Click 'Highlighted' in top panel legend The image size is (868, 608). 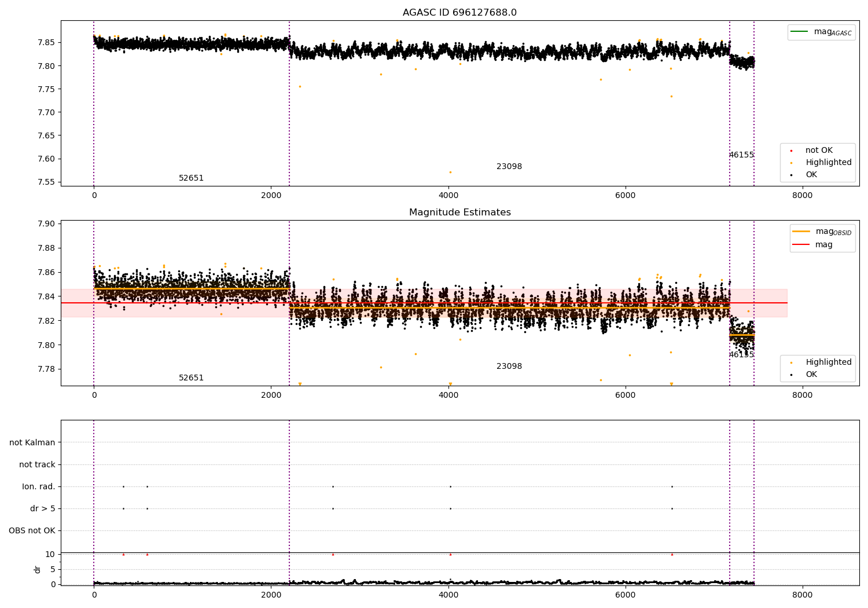(829, 162)
